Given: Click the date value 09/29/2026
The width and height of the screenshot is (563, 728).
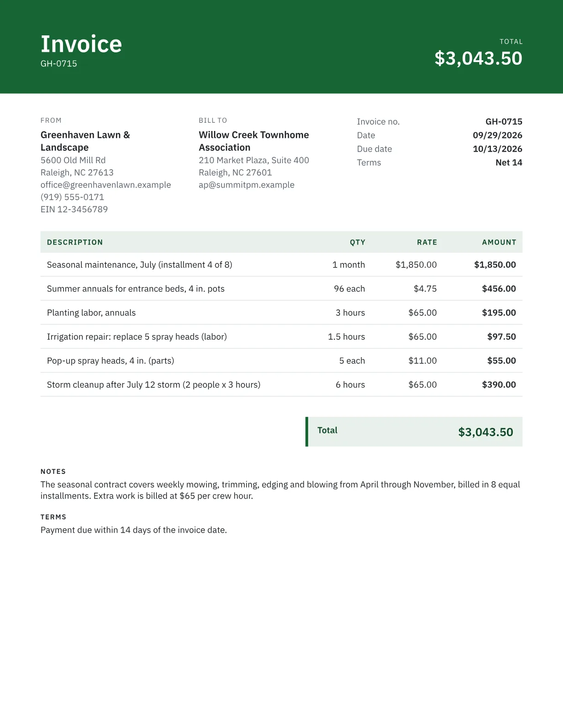Looking at the screenshot, I should (x=498, y=135).
